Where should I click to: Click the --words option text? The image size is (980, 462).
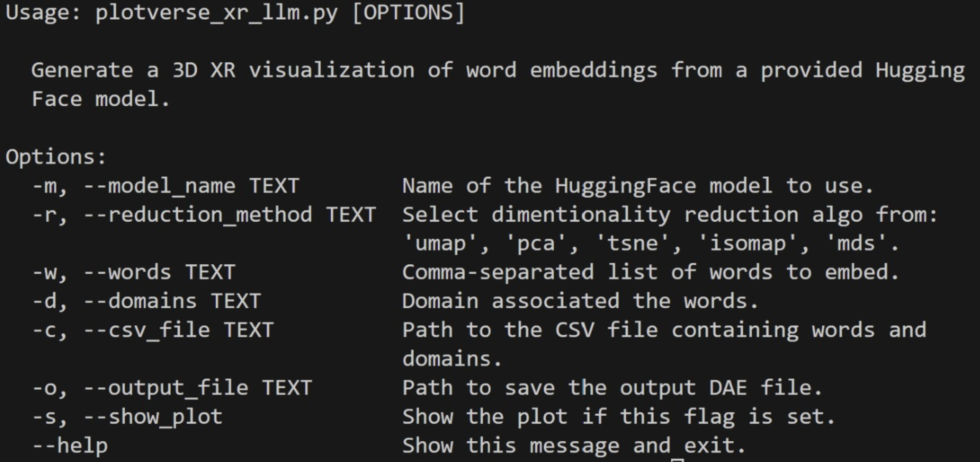[x=127, y=273]
